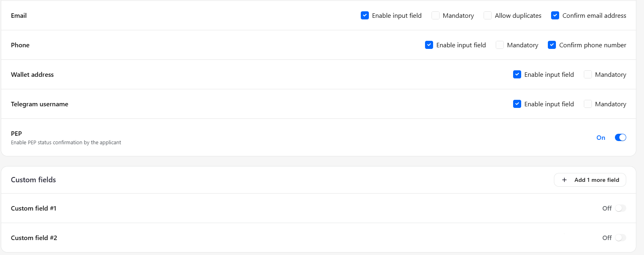Click the PEP 'On' status text
Viewport: 644px width, 255px height.
(601, 137)
